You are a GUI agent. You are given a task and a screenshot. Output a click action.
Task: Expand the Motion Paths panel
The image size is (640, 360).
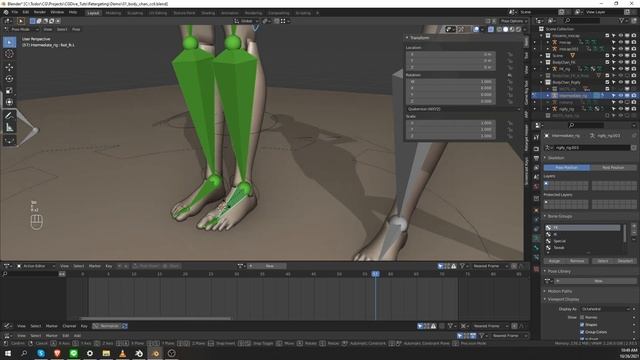(x=545, y=291)
